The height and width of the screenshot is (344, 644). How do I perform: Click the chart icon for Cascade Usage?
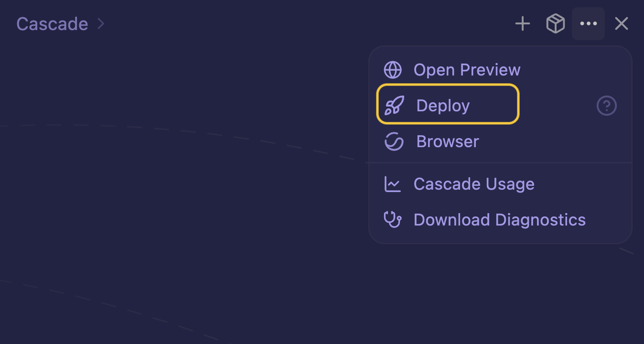(x=393, y=184)
